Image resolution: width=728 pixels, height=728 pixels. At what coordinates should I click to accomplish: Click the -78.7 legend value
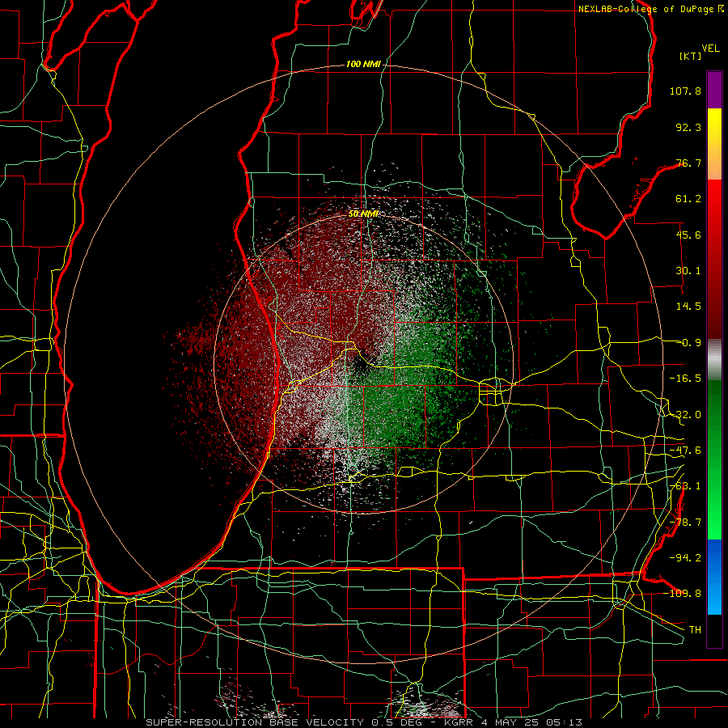[685, 523]
